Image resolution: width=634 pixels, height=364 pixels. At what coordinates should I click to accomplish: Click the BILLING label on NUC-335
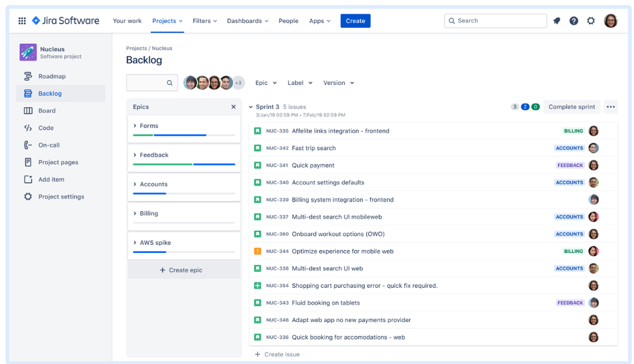(573, 131)
